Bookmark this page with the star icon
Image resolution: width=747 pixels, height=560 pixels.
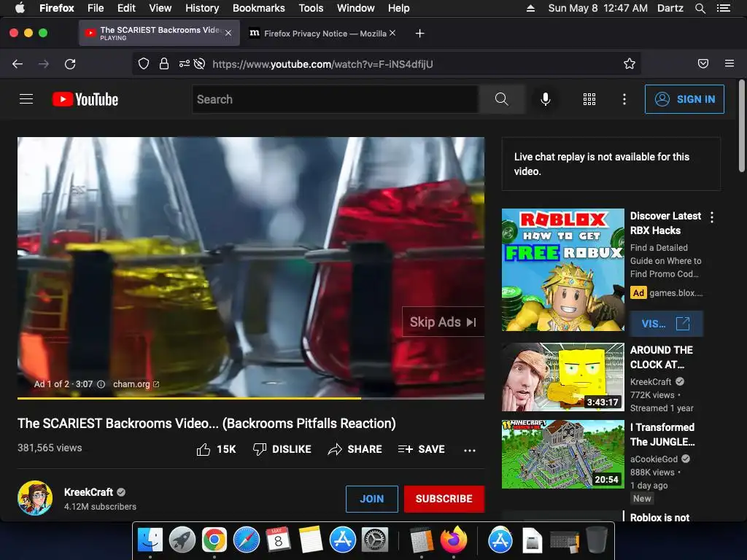tap(630, 64)
